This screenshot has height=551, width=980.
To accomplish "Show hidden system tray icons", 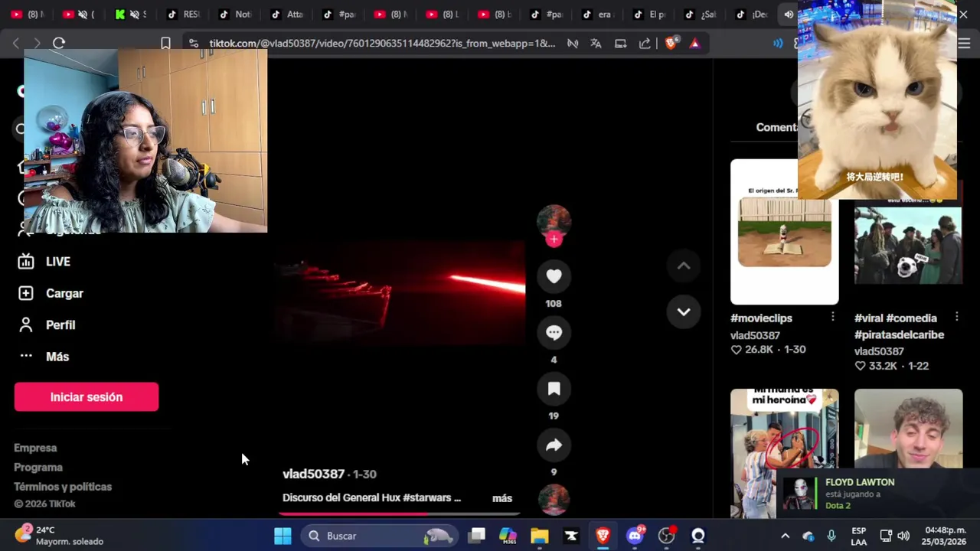I will 785,536.
